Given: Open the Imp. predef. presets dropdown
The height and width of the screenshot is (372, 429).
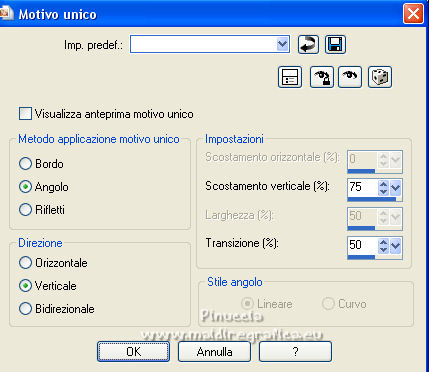Looking at the screenshot, I should point(282,44).
